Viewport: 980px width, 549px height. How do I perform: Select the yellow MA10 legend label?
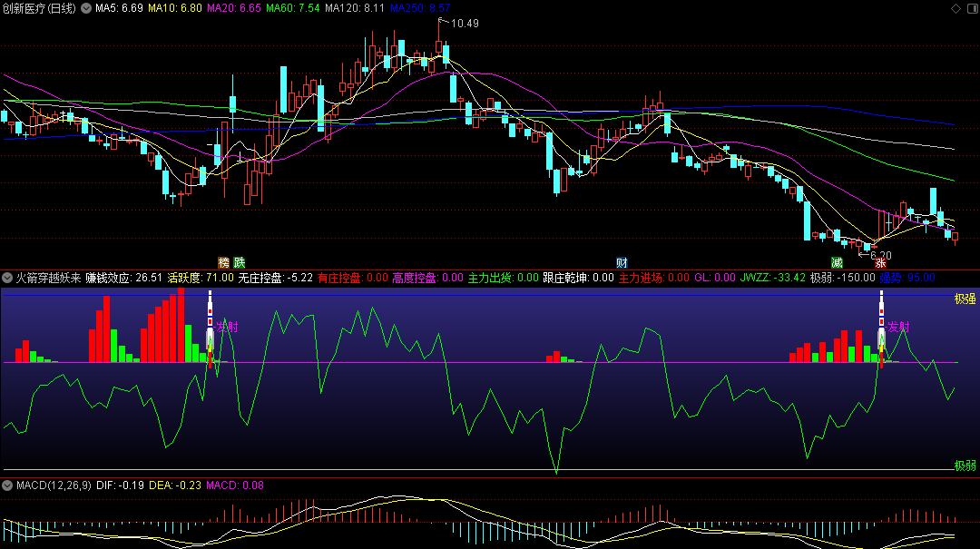175,8
